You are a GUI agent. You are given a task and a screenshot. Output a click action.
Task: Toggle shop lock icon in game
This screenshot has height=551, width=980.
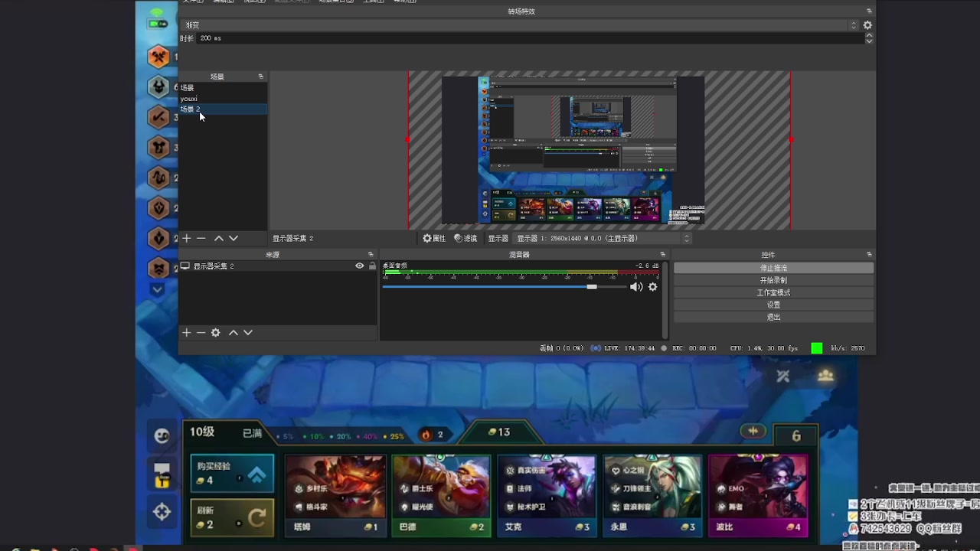[x=162, y=475]
